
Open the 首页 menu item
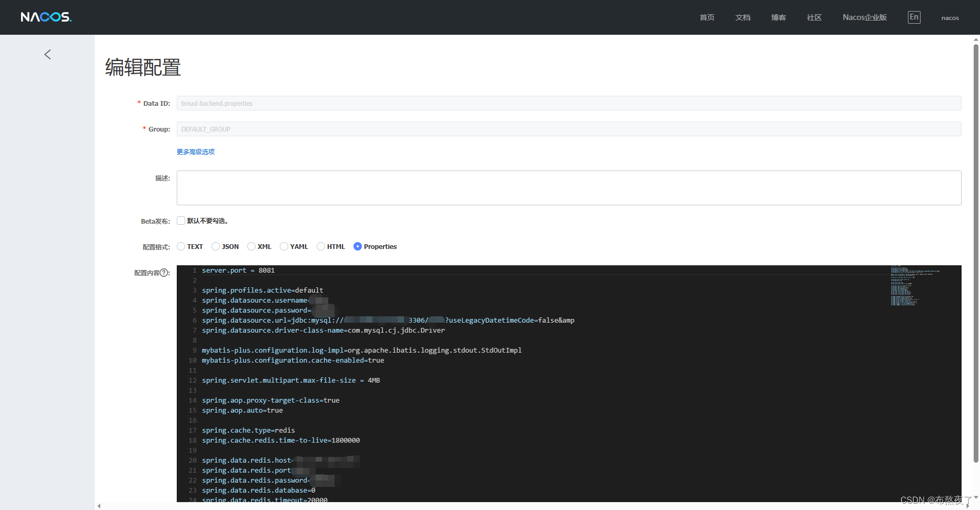[707, 17]
